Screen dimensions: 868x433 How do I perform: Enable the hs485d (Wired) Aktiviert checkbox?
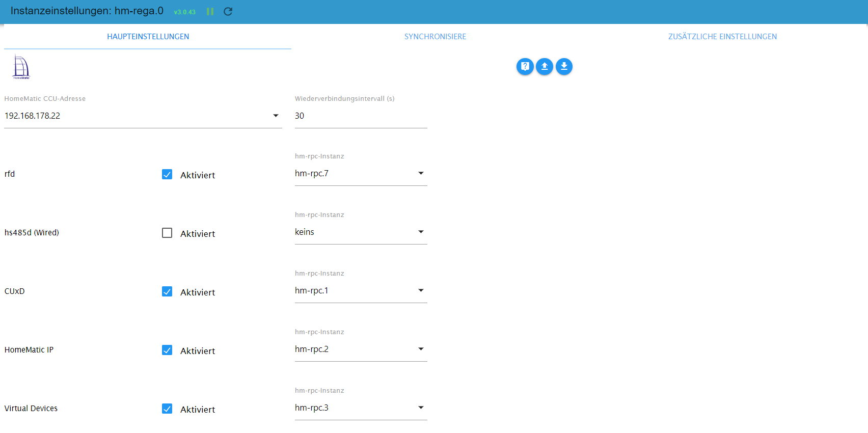tap(167, 233)
